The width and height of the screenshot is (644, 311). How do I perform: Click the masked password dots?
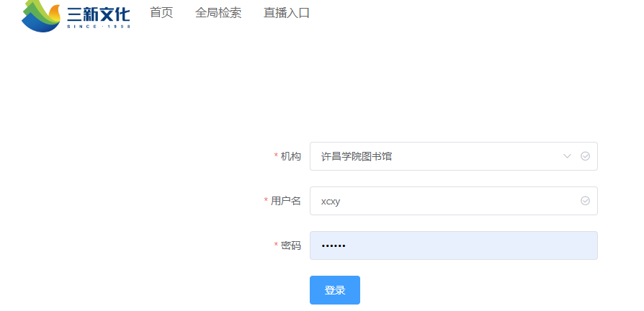334,246
